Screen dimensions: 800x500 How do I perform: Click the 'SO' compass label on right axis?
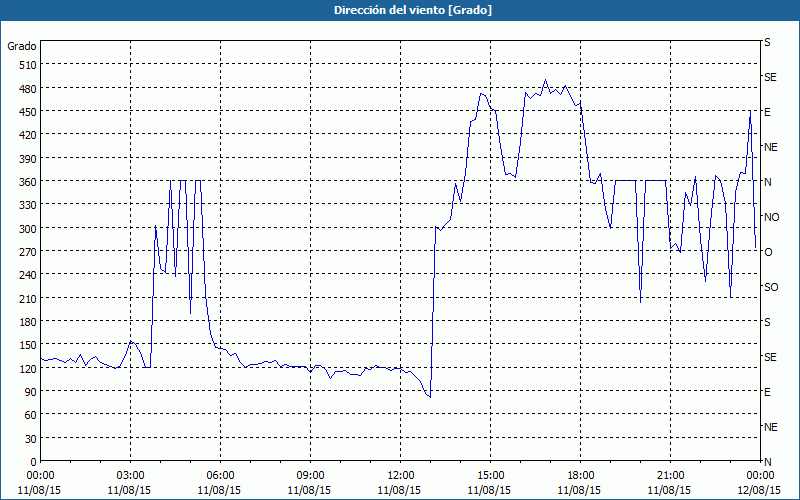point(771,287)
